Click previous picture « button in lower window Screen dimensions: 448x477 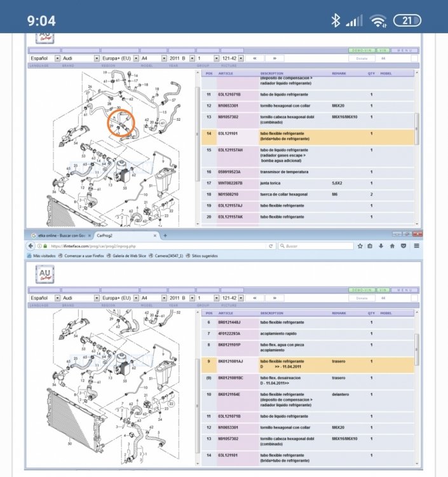coord(255,298)
